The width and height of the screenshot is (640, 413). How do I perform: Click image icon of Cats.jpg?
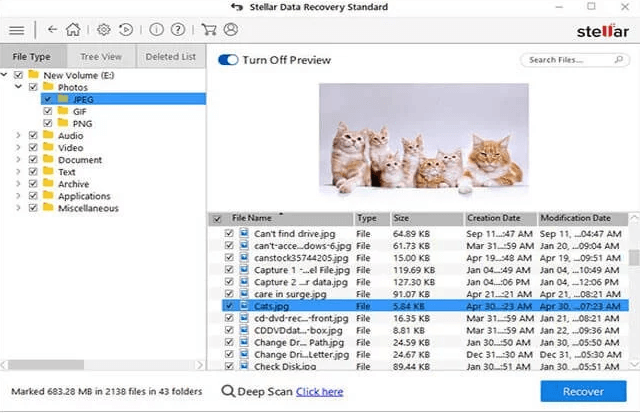[x=244, y=306]
